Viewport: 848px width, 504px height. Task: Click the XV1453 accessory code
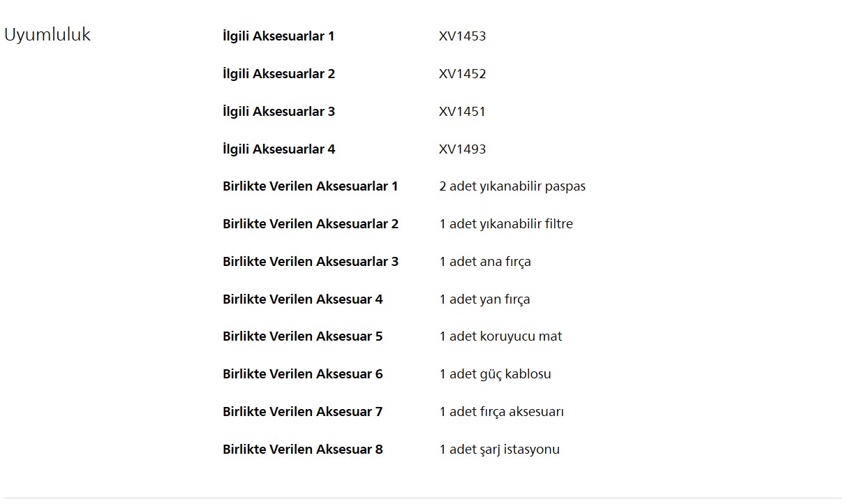pos(462,36)
